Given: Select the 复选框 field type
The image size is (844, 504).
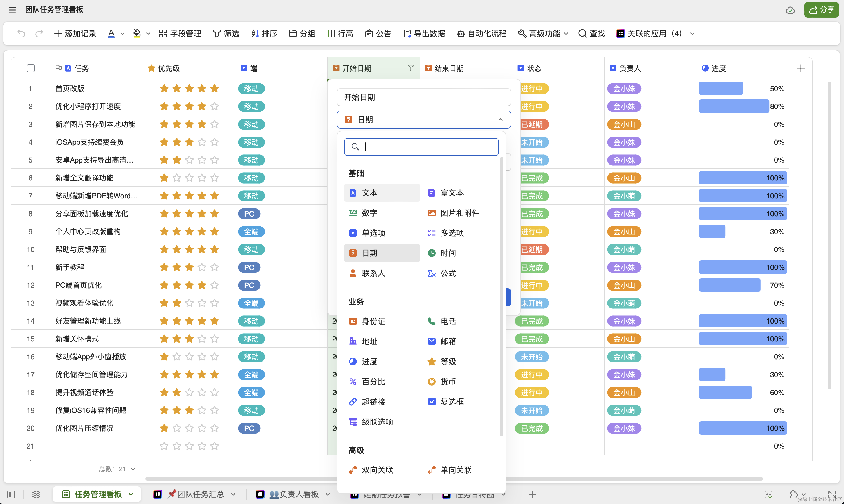Looking at the screenshot, I should point(452,401).
